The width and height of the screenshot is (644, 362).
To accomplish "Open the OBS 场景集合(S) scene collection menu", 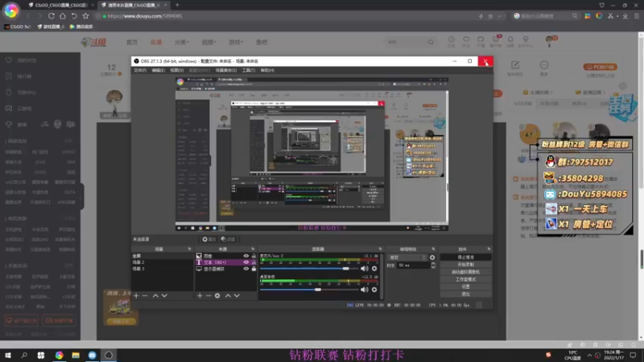I will point(226,70).
